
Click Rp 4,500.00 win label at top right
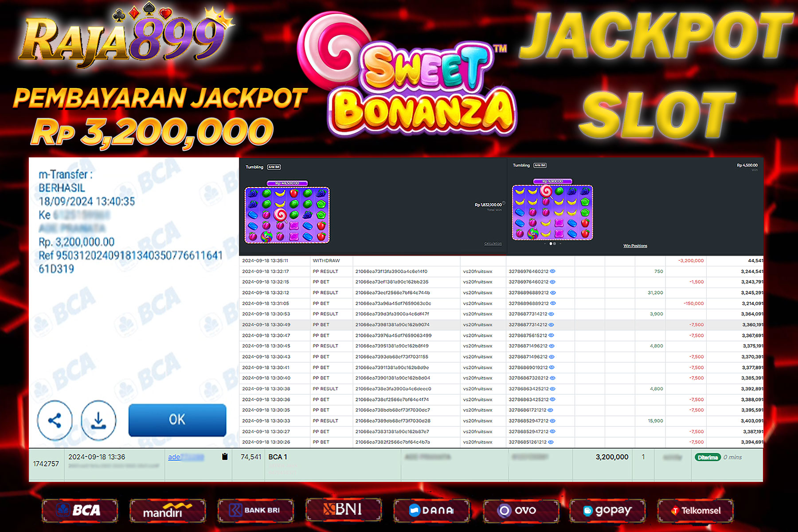(747, 165)
